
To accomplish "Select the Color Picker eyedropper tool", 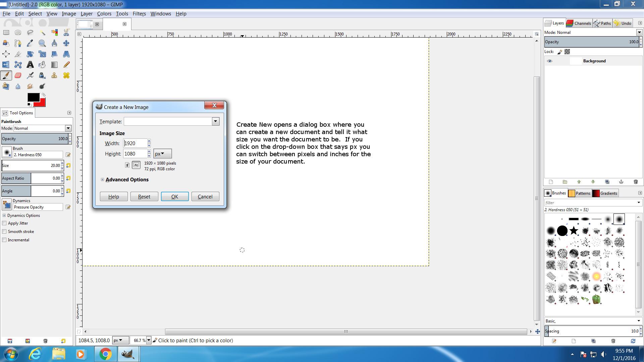I will coord(30,43).
